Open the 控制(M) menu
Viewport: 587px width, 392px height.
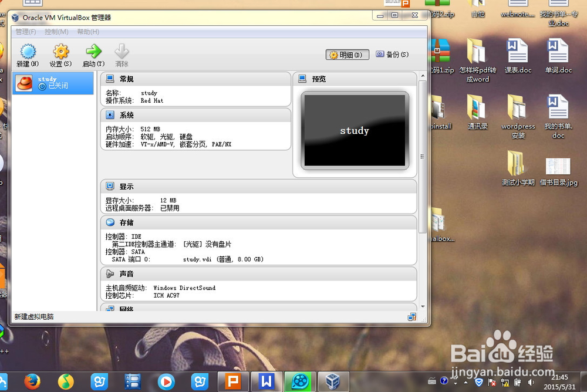click(x=56, y=32)
